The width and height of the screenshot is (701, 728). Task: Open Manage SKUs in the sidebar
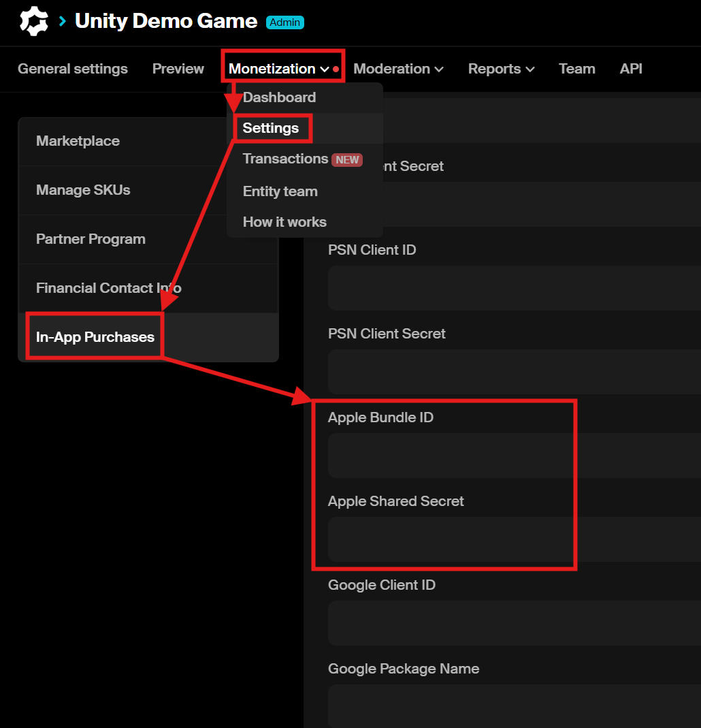point(148,191)
